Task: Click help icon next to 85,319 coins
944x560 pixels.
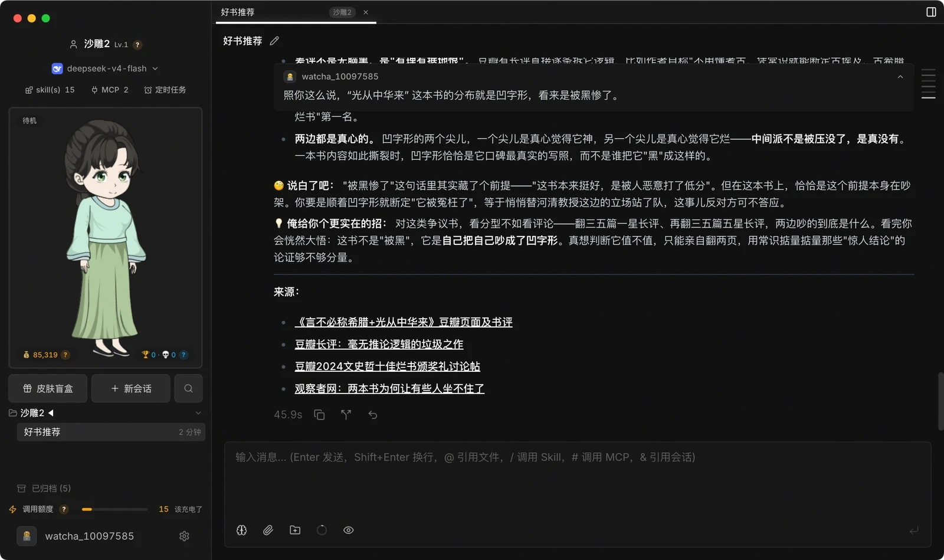Action: coord(65,355)
